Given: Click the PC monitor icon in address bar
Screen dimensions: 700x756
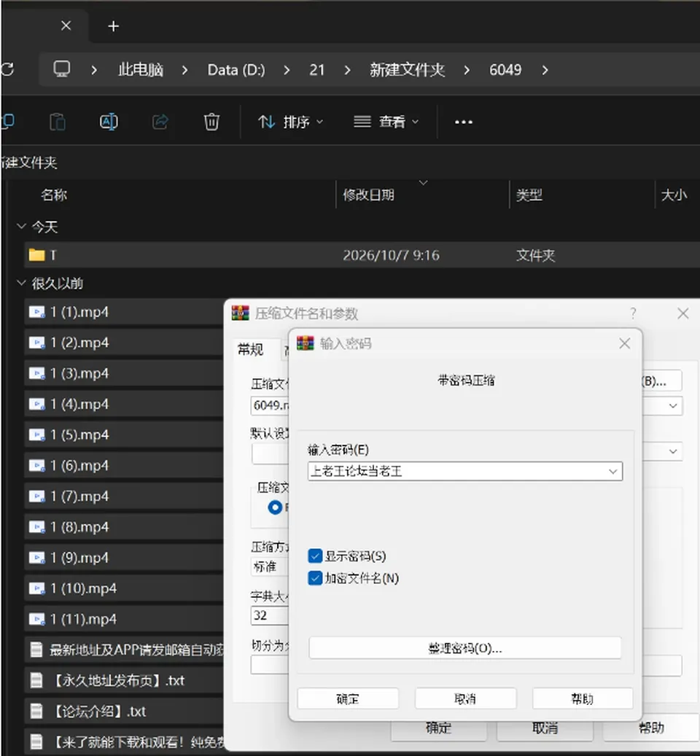Looking at the screenshot, I should (x=62, y=69).
